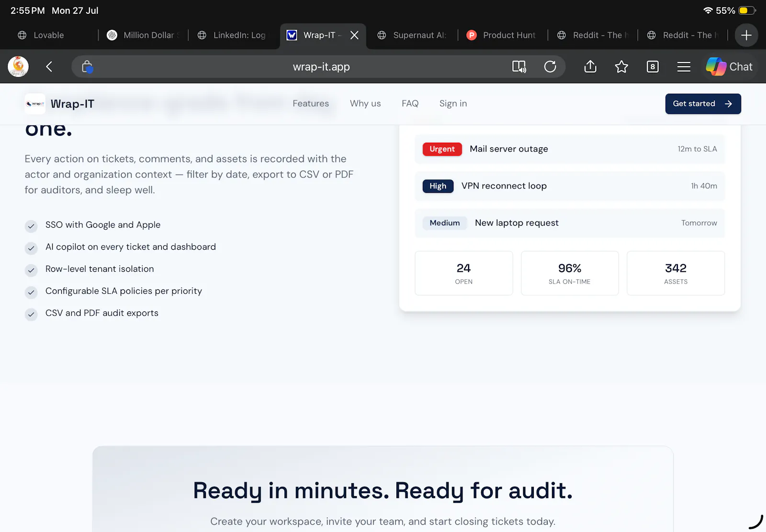Click the CSV and PDF audit exports text
The width and height of the screenshot is (766, 532).
[x=101, y=313]
